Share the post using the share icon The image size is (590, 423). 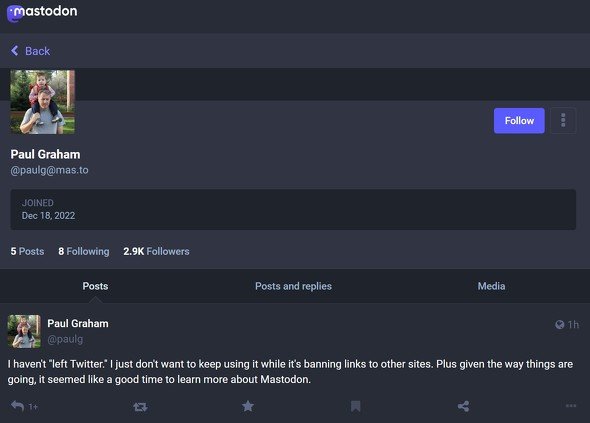click(x=463, y=406)
